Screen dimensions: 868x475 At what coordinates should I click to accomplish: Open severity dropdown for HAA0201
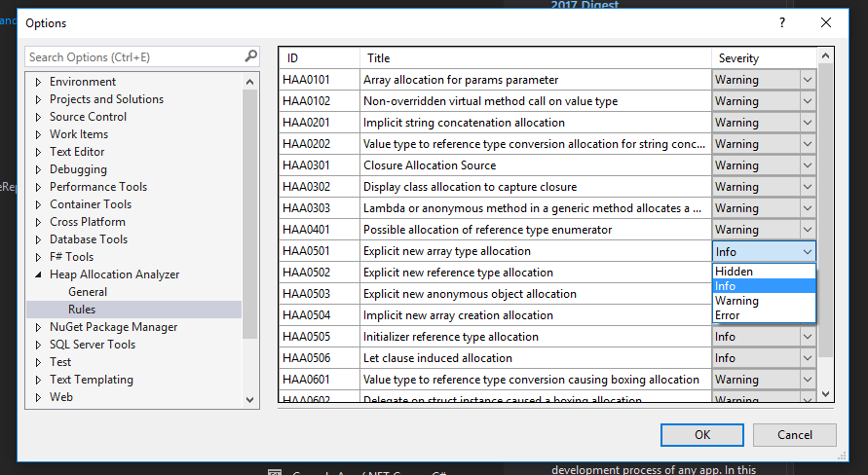point(808,123)
